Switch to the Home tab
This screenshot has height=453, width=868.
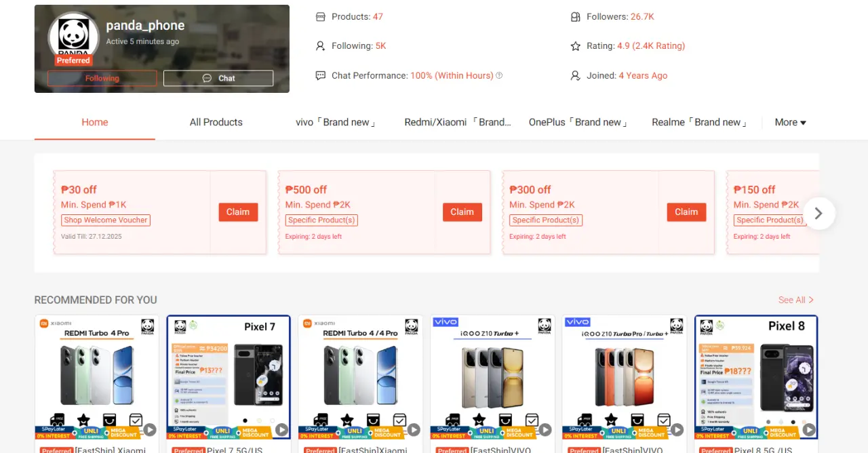point(95,123)
